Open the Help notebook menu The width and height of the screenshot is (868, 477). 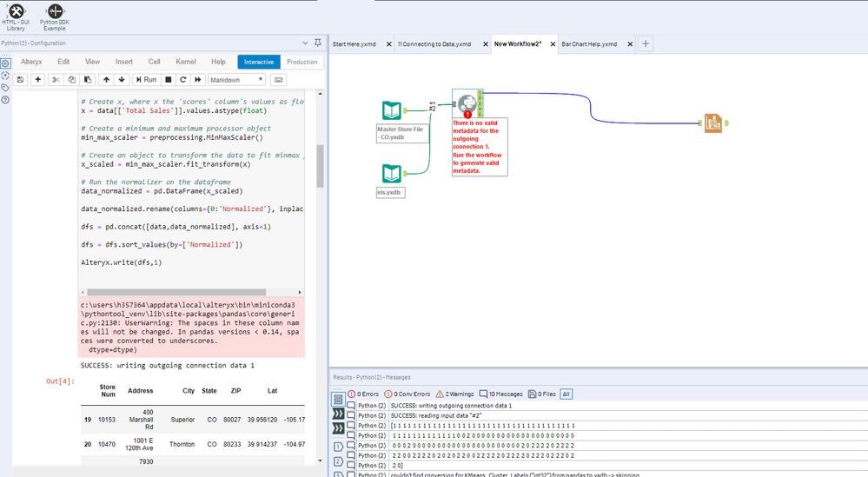[x=219, y=62]
